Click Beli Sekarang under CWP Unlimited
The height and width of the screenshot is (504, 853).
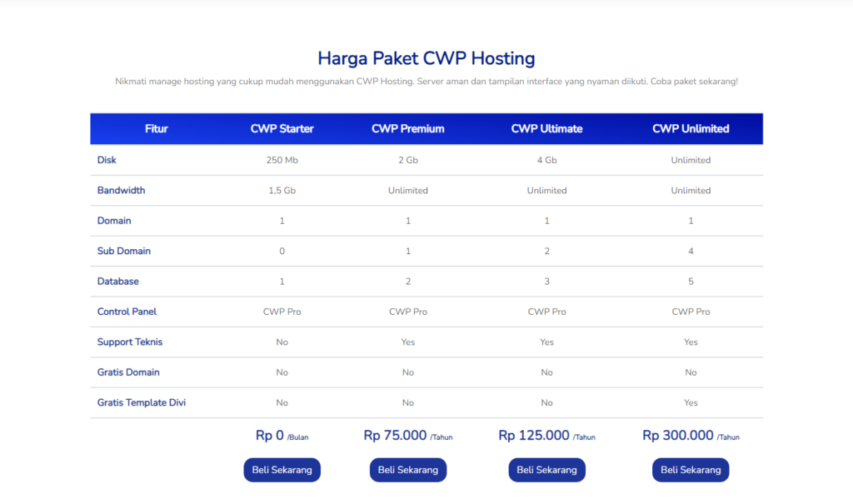coord(691,470)
